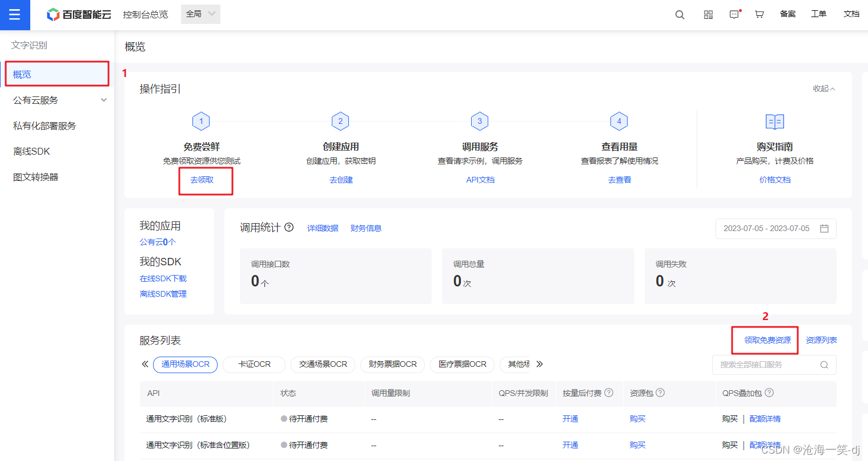Open 文档 in the header
The height and width of the screenshot is (461, 868).
851,14
